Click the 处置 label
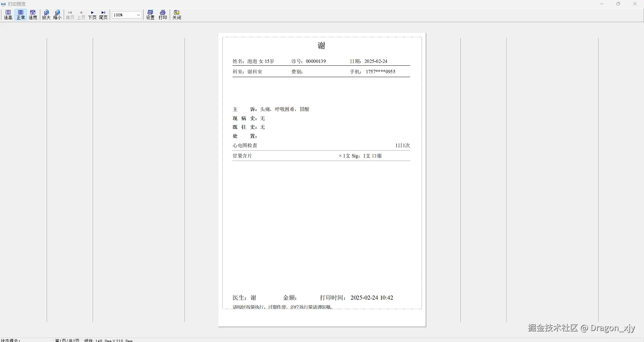 (x=245, y=136)
